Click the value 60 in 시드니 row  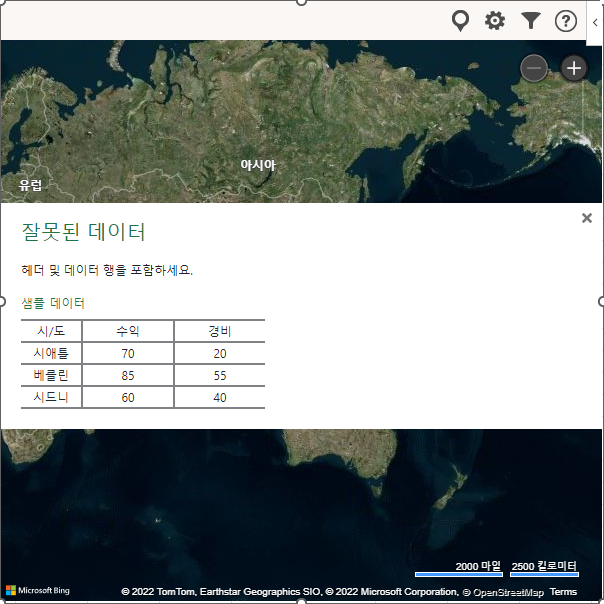pyautogui.click(x=128, y=397)
